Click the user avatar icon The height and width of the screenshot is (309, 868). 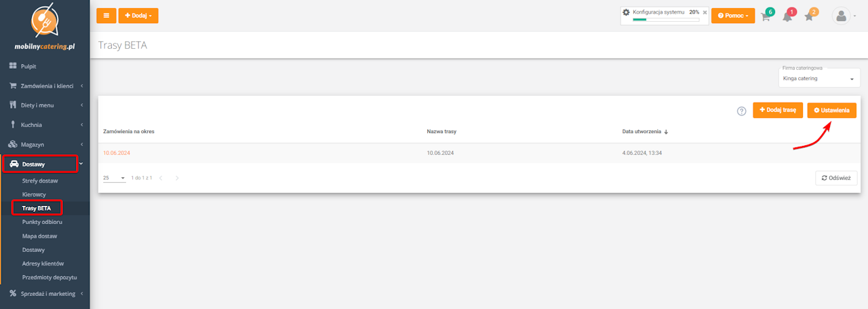[842, 16]
